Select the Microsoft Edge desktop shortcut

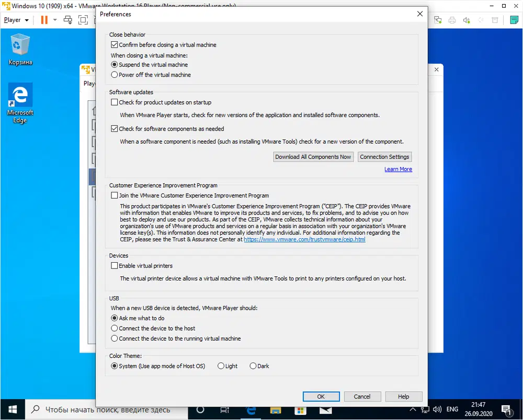pos(20,103)
